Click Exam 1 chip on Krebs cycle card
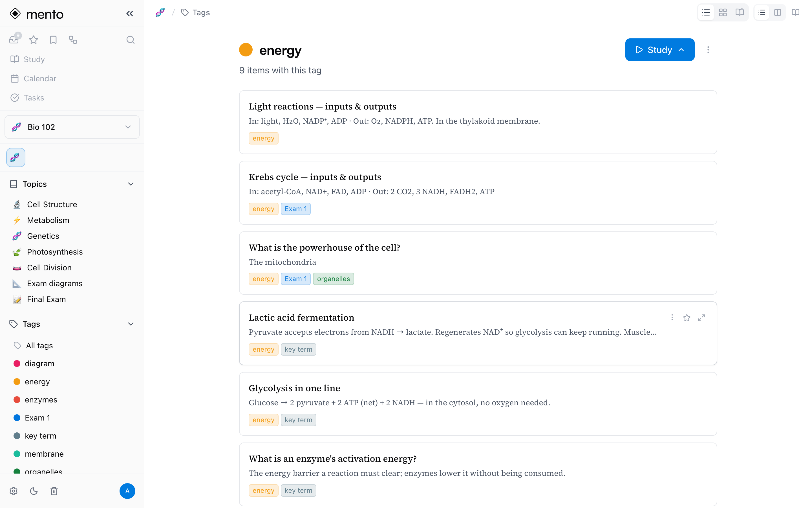This screenshot has height=508, width=812. coord(295,209)
